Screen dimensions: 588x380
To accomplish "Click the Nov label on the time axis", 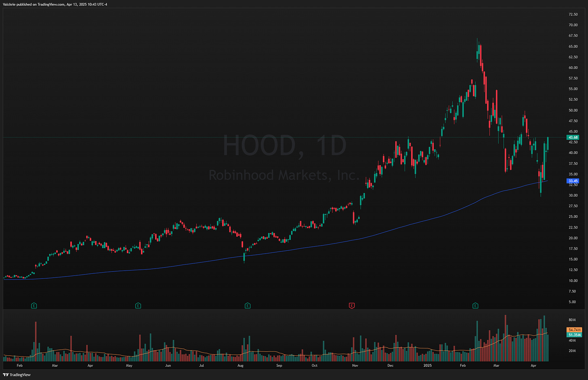I will pyautogui.click(x=355, y=365).
